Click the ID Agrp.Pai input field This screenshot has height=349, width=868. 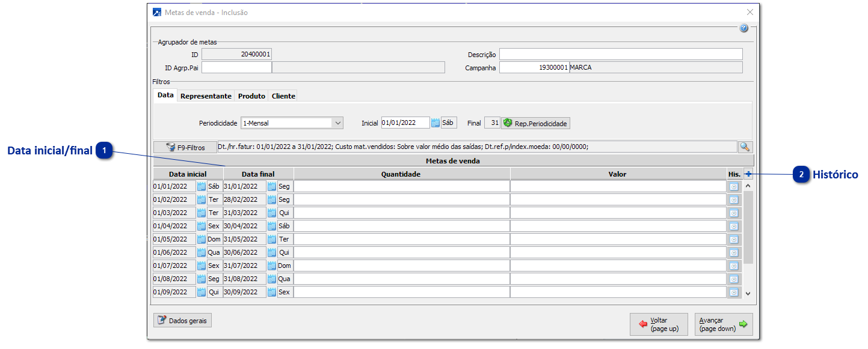tap(236, 67)
